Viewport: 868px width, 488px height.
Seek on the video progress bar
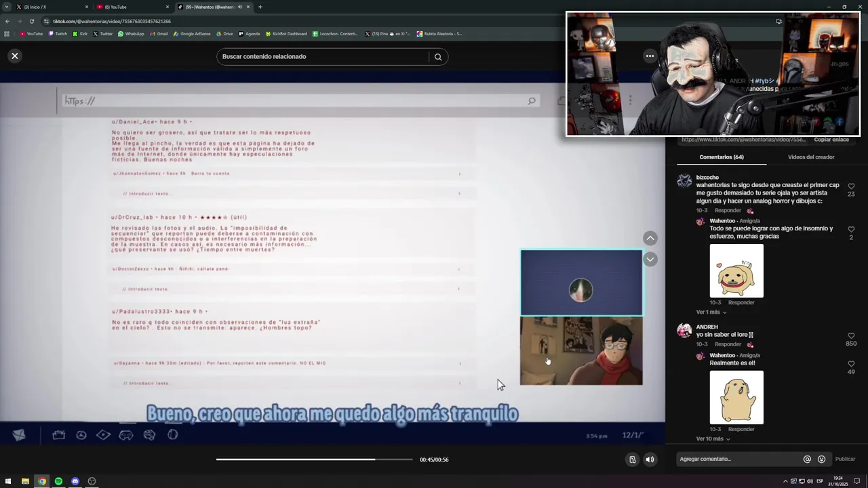(314, 460)
